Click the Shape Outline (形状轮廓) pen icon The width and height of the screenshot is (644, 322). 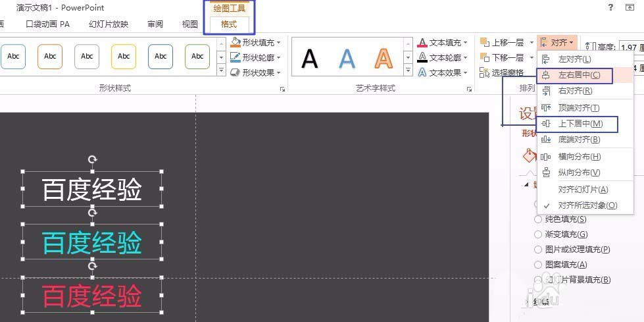(235, 57)
